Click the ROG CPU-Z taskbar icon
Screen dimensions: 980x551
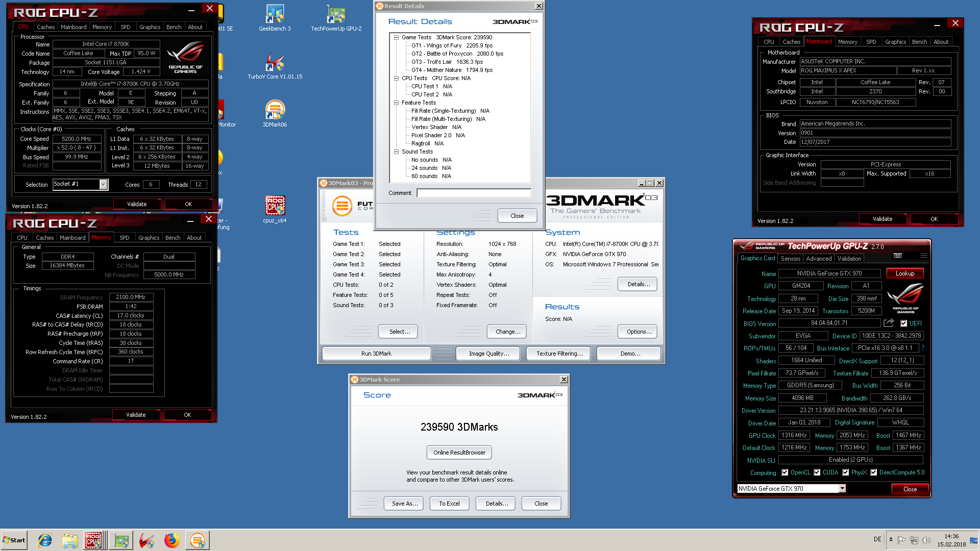[x=94, y=540]
